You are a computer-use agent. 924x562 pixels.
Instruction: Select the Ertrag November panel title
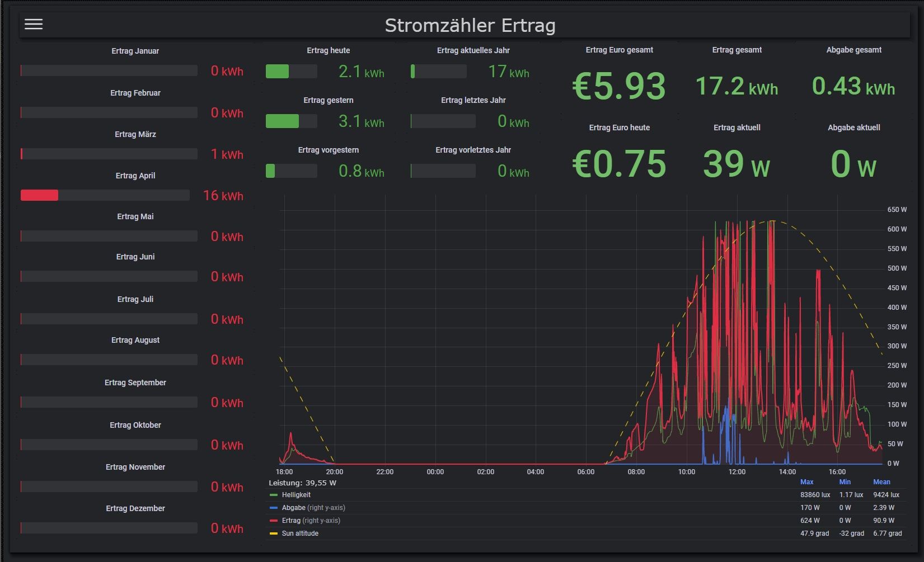pyautogui.click(x=135, y=467)
